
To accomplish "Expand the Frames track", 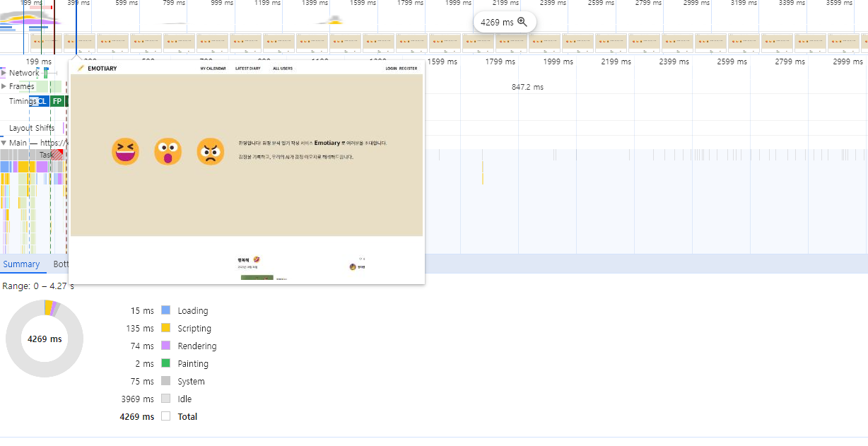I will coord(4,86).
